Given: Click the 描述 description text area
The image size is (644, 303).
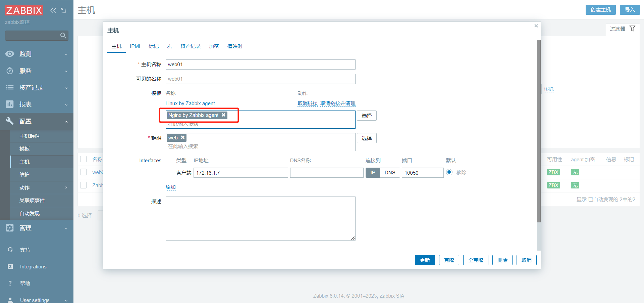Looking at the screenshot, I should (x=261, y=218).
